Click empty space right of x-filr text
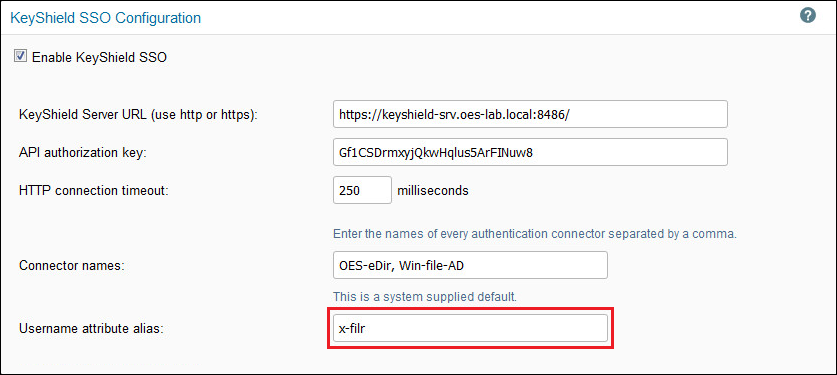Viewport: 837px width, 375px height. (488, 328)
